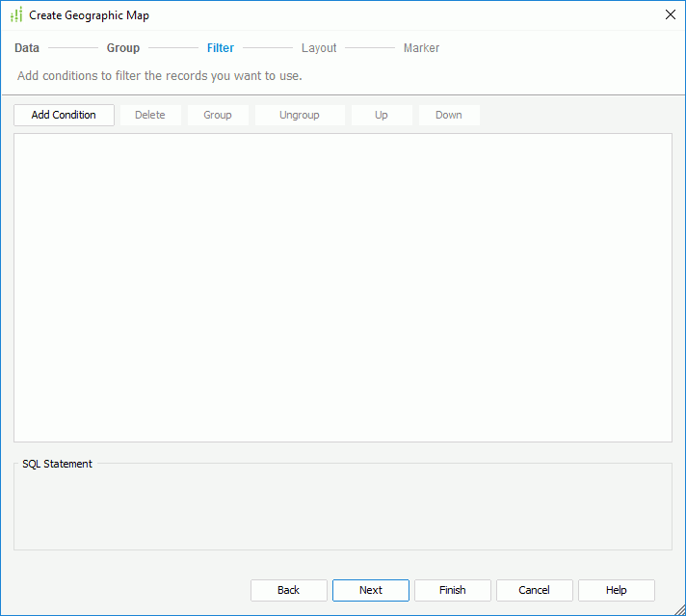Go to the Data wizard step
The image size is (686, 616).
click(27, 48)
